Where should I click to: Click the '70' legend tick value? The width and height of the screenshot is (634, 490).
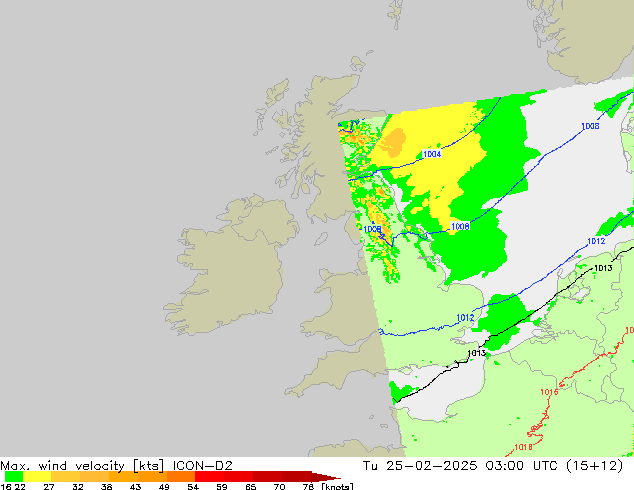point(279,486)
